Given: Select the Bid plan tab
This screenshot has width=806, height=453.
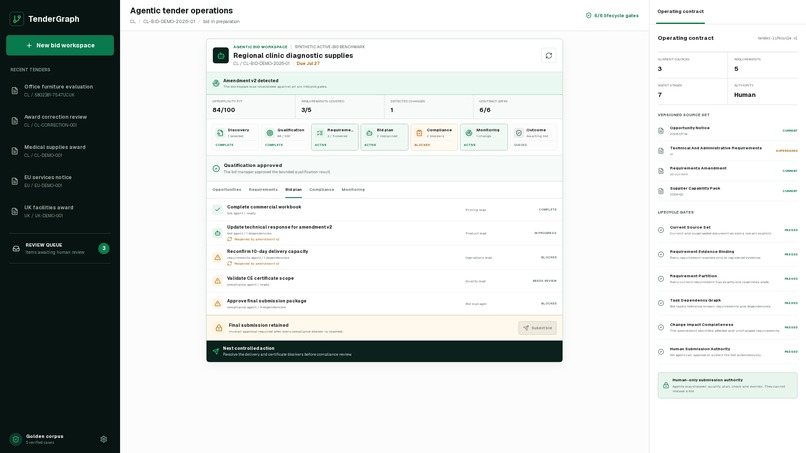Looking at the screenshot, I should pos(294,190).
